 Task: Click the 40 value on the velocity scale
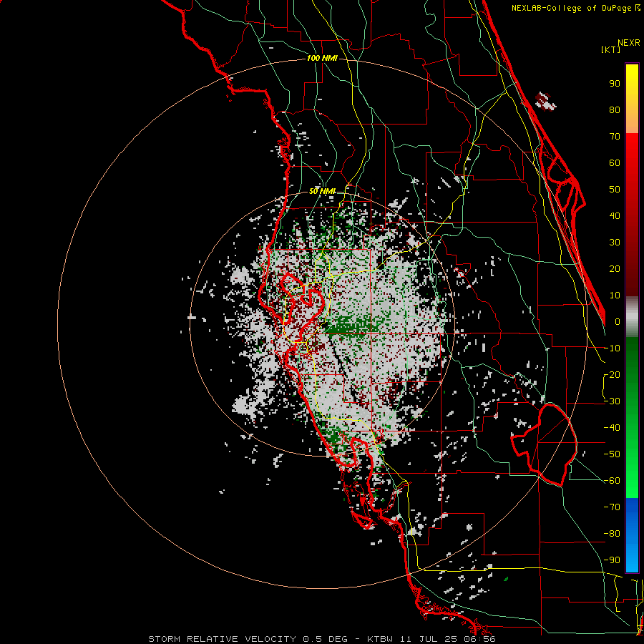pyautogui.click(x=615, y=215)
